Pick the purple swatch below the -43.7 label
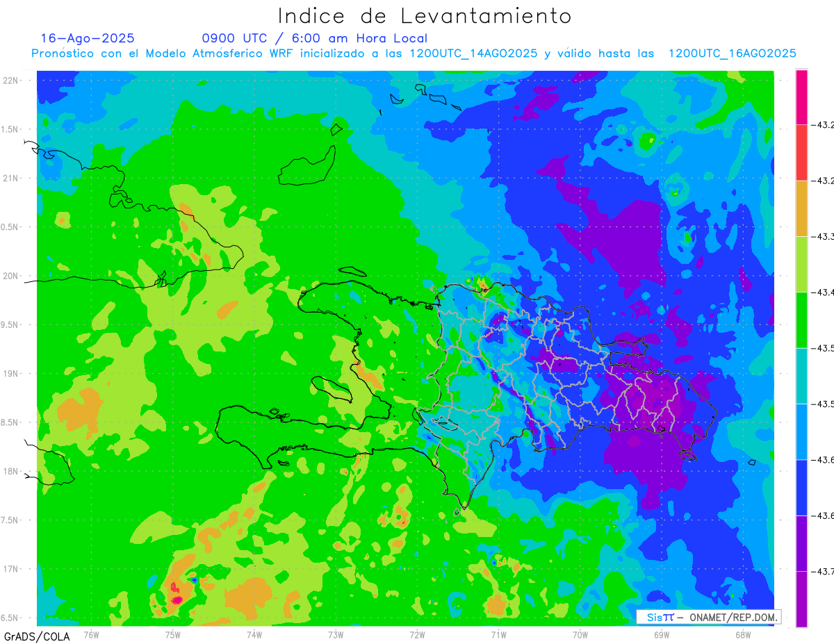The height and width of the screenshot is (644, 834). pyautogui.click(x=801, y=599)
